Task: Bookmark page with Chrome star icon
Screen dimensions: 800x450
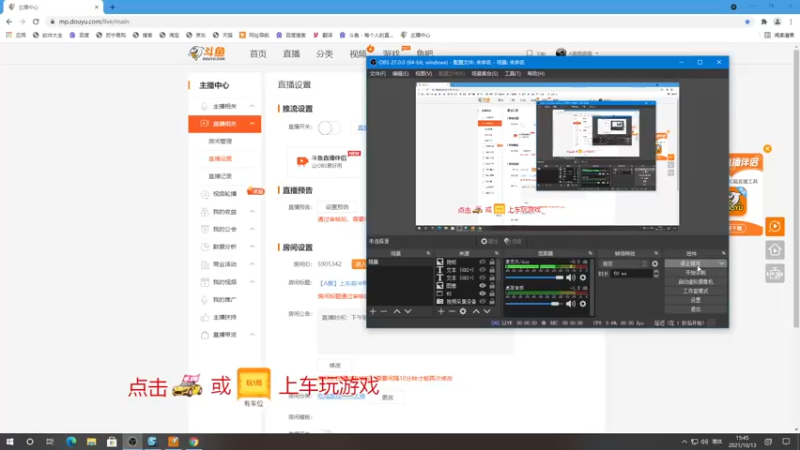Action: pyautogui.click(x=747, y=21)
